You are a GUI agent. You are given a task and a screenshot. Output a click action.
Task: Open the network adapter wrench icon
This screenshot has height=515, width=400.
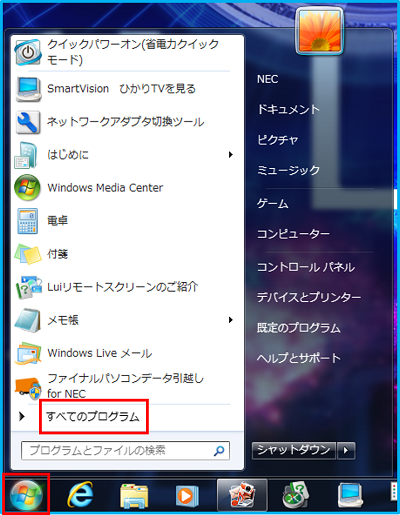(28, 122)
